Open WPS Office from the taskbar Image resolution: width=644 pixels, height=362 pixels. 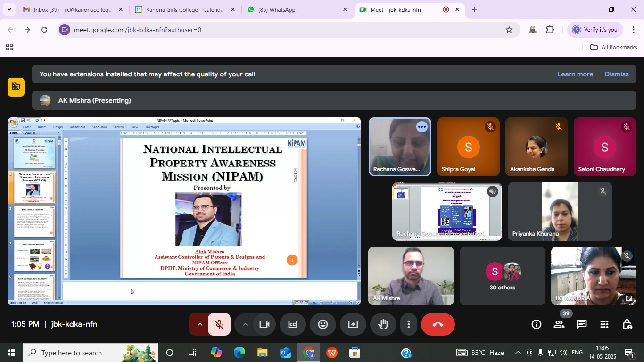pos(332,353)
